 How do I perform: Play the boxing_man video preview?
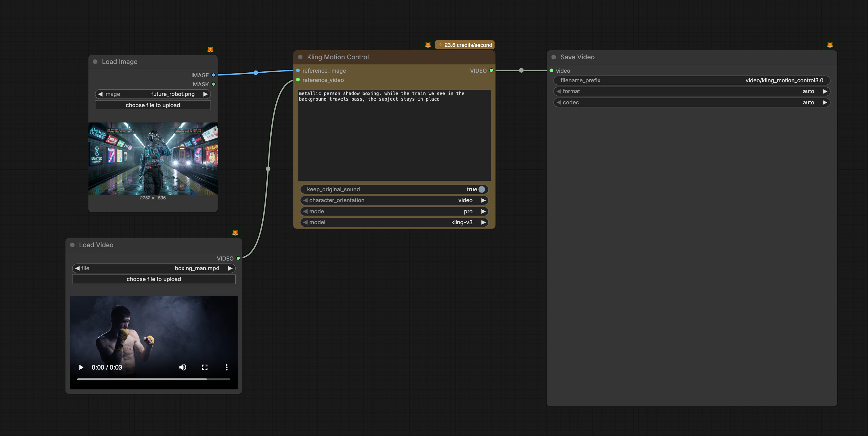81,367
